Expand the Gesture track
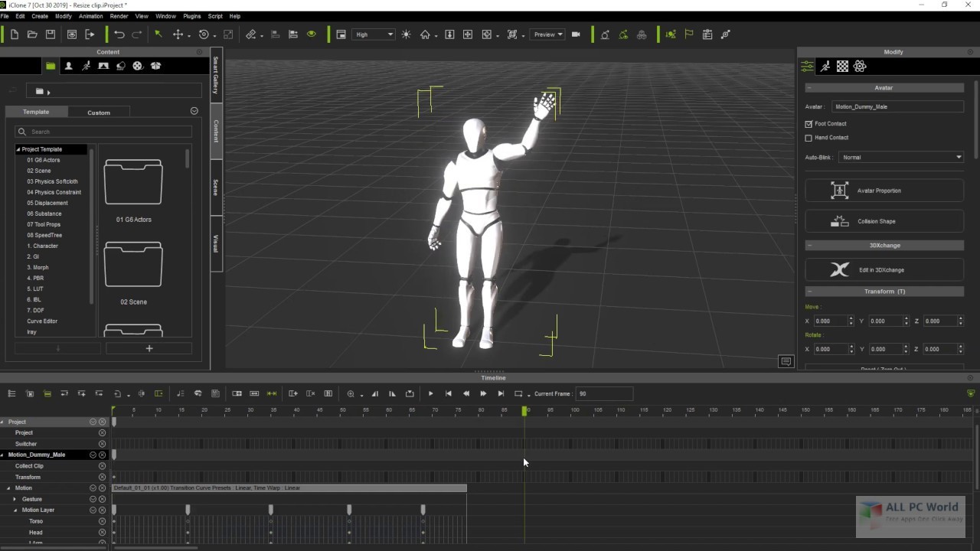This screenshot has width=980, height=551. pyautogui.click(x=15, y=499)
